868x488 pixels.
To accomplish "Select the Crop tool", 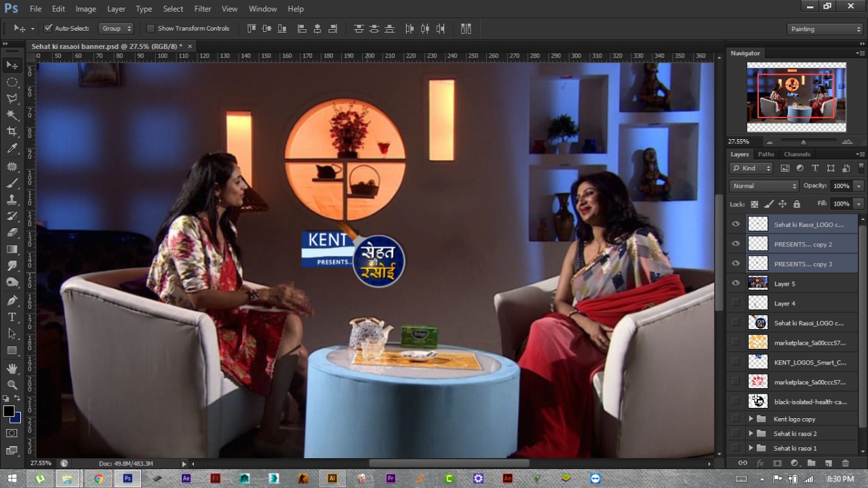I will [12, 131].
